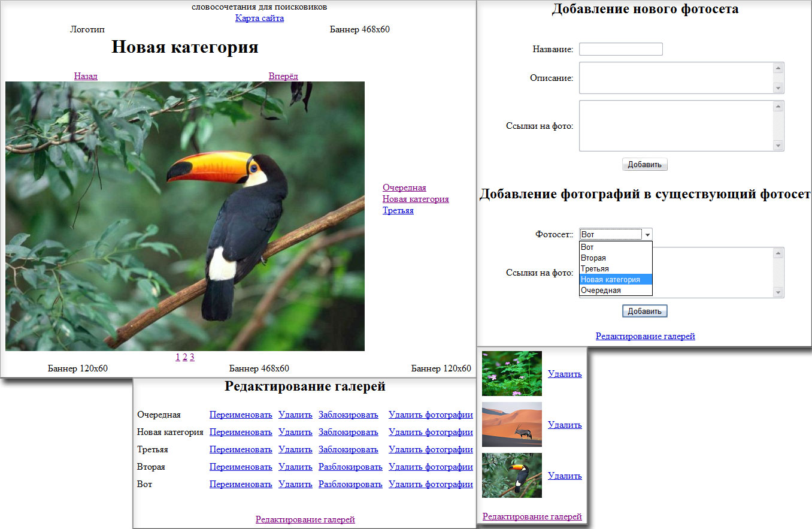
Task: Open the Фотосет combo box arrow
Action: coord(649,234)
